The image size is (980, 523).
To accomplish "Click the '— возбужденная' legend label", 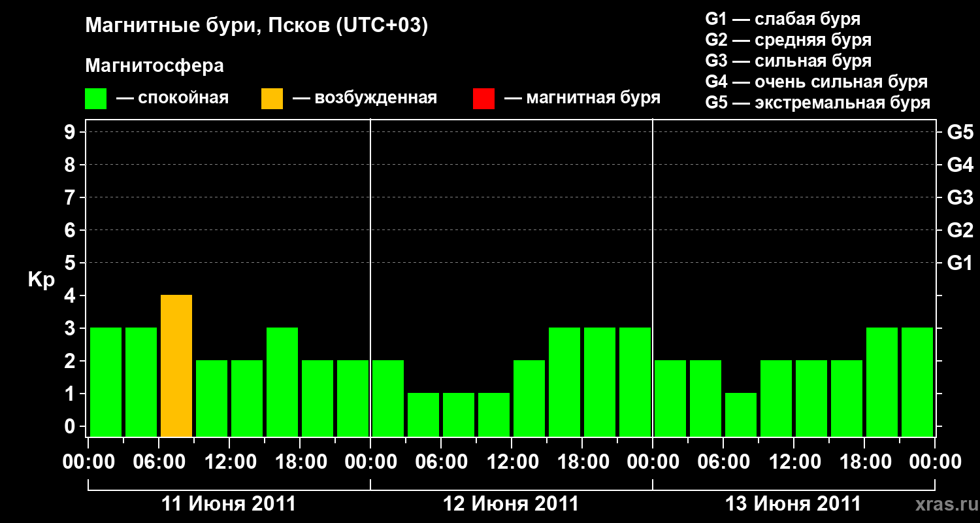I will tap(365, 98).
